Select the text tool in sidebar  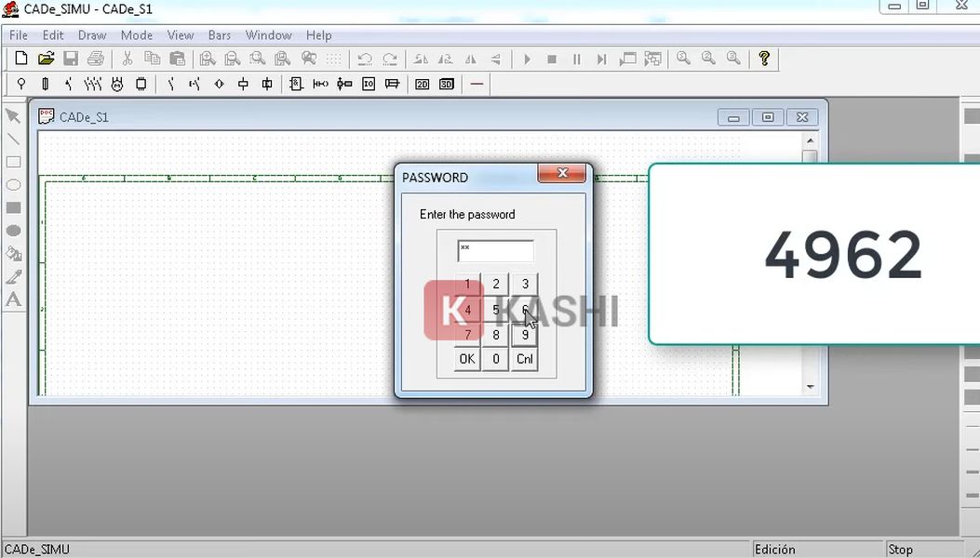pyautogui.click(x=13, y=299)
